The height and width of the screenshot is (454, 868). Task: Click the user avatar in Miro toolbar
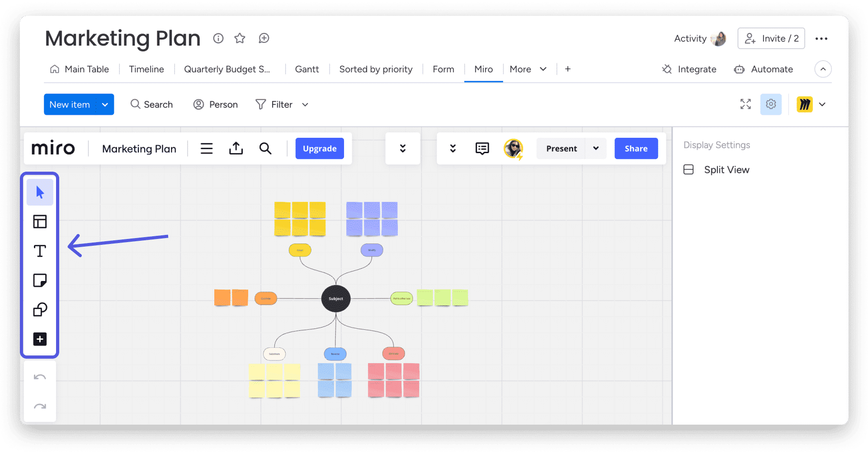[514, 149]
